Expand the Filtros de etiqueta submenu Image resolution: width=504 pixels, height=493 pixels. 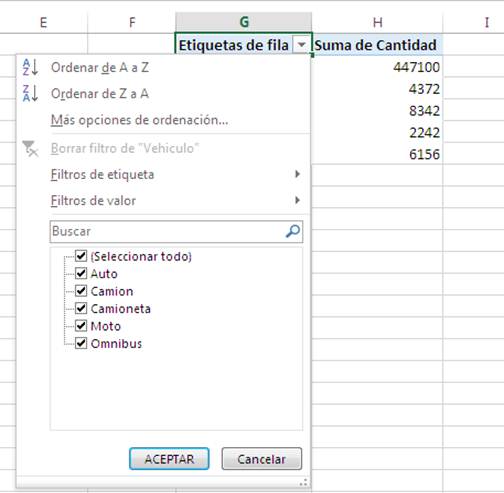click(176, 174)
